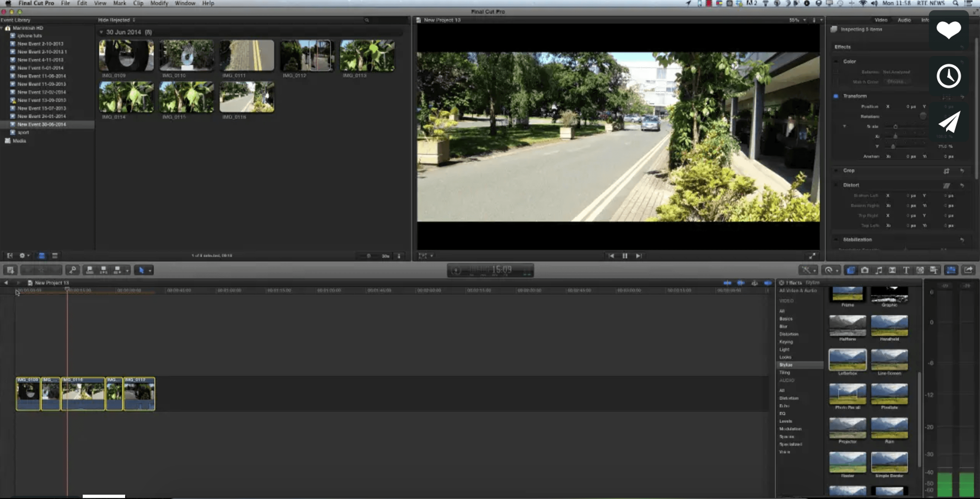Reset the Crop parameters
The image size is (980, 499).
coord(962,171)
